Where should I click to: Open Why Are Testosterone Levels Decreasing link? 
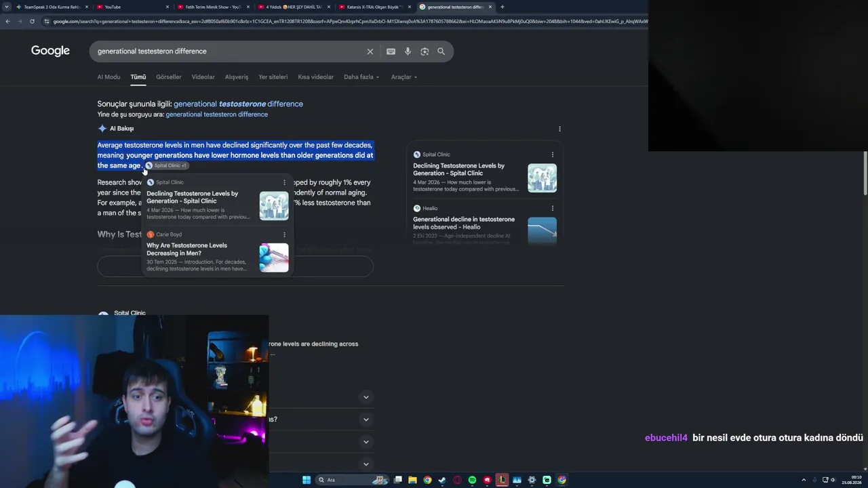pyautogui.click(x=186, y=249)
